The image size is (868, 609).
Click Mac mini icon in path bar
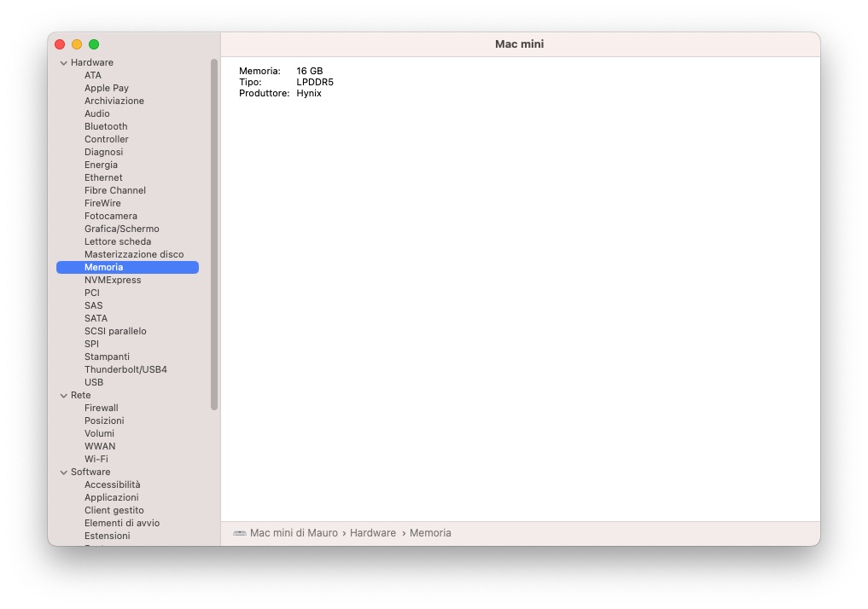[240, 533]
